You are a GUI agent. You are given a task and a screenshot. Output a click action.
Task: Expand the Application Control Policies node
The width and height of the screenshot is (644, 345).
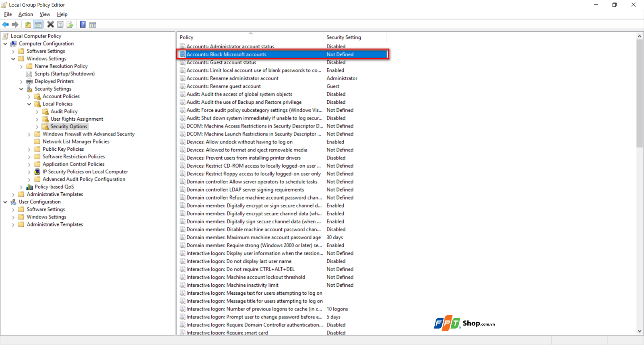pos(29,164)
